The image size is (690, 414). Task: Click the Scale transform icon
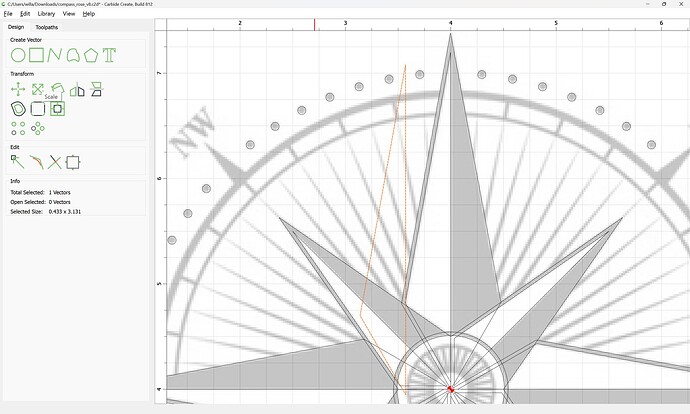(x=37, y=90)
